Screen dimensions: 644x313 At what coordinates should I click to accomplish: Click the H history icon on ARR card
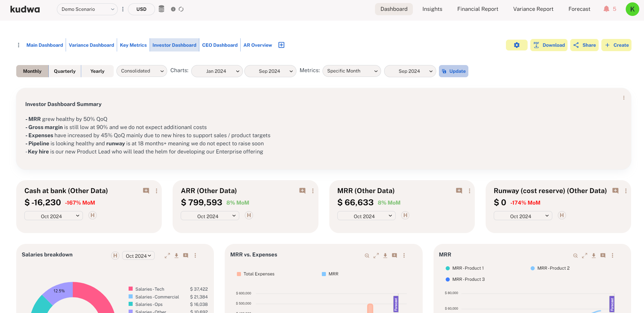[249, 215]
